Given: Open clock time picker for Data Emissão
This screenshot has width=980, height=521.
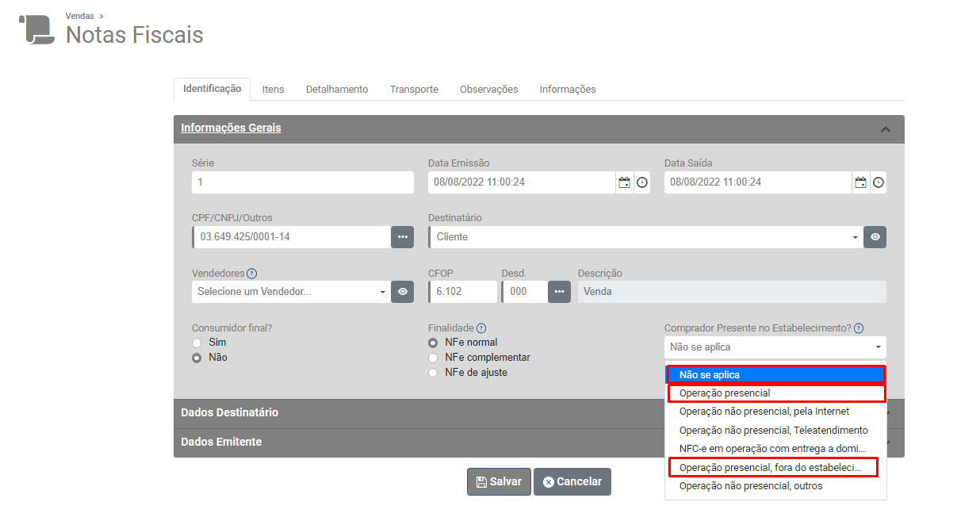Looking at the screenshot, I should tap(642, 182).
